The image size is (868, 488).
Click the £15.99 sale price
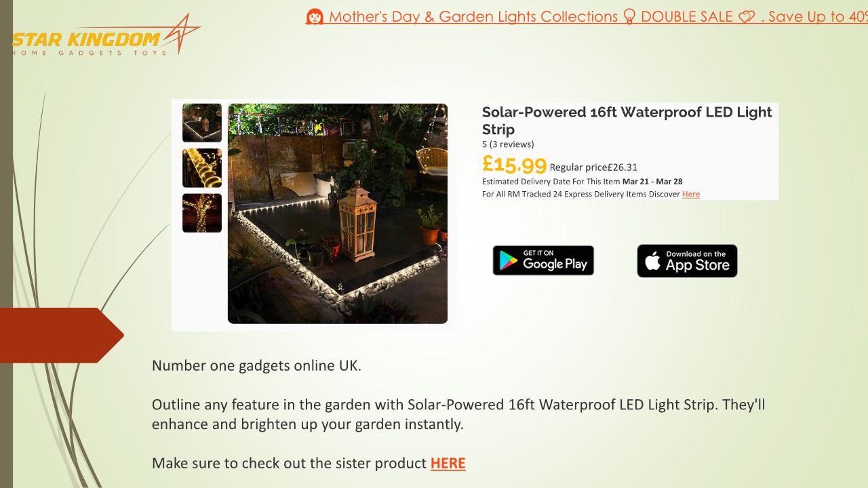[514, 164]
